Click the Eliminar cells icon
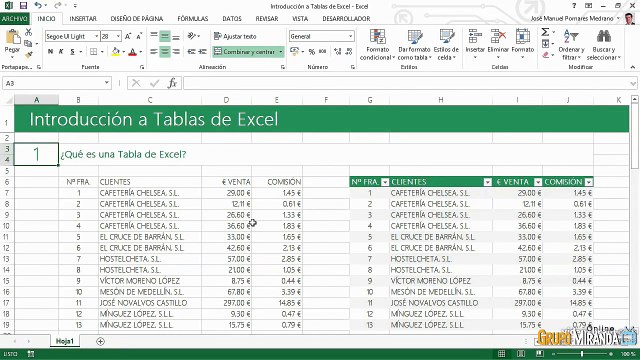The height and width of the screenshot is (360, 640). 498,37
